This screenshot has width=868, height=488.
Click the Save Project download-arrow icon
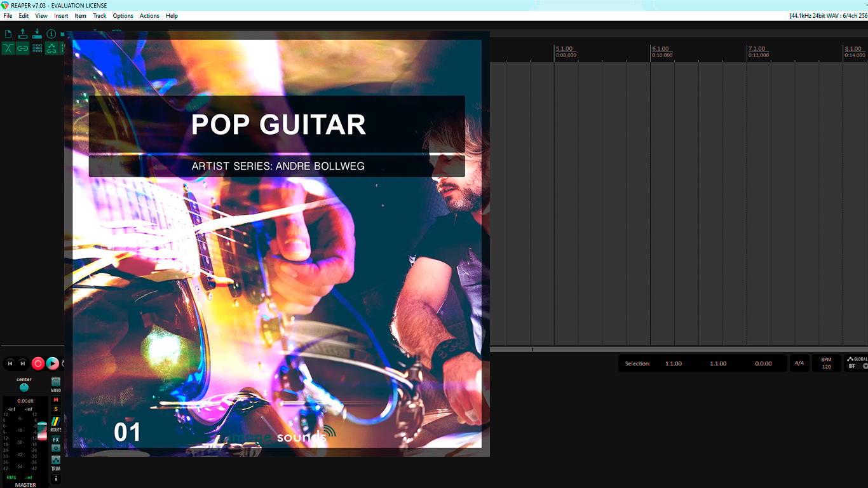coord(37,34)
